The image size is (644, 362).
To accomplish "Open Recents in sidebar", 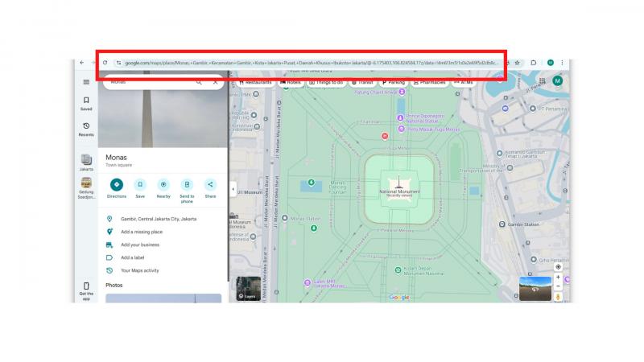I will 86,130.
